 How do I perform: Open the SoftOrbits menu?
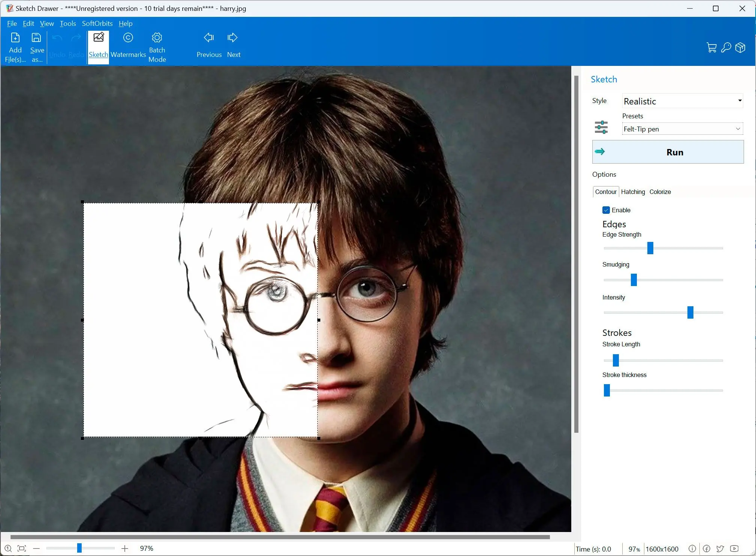point(97,24)
